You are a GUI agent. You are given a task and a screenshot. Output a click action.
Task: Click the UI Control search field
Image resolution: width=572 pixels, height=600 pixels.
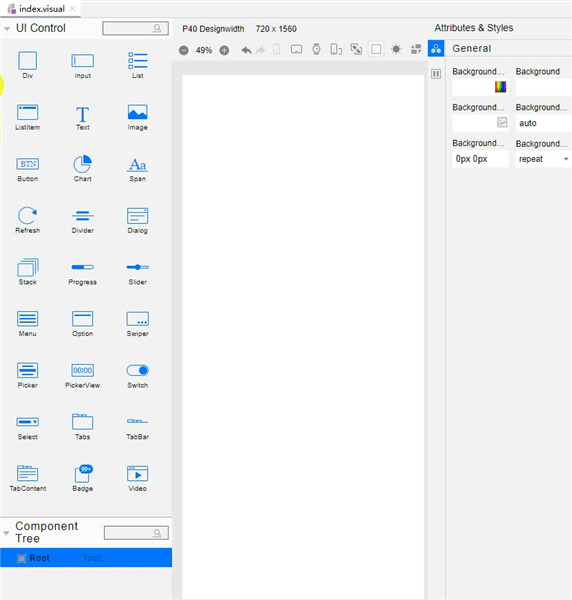tap(135, 28)
